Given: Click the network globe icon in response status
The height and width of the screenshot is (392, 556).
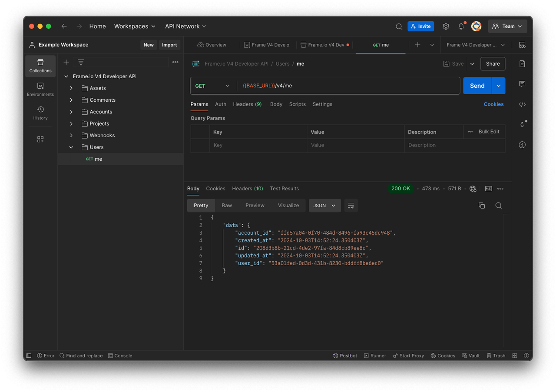Looking at the screenshot, I should [473, 189].
